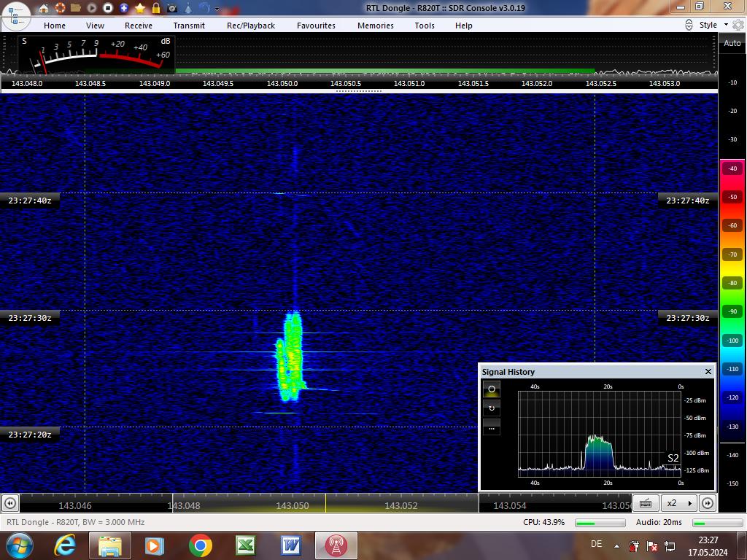
Task: Reset Signal History with the circular arrow button
Action: point(492,408)
